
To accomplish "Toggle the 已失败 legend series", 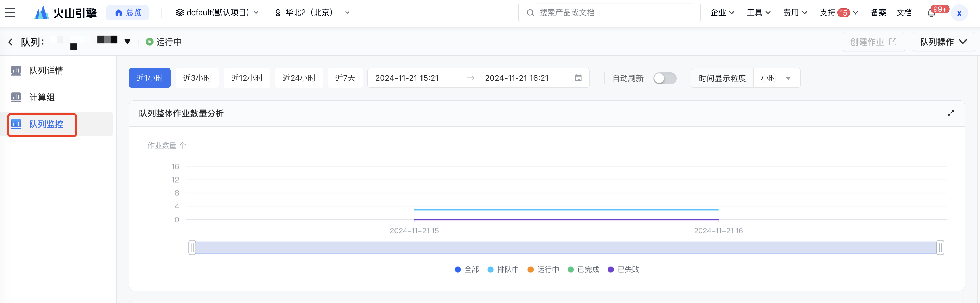I will click(x=624, y=269).
